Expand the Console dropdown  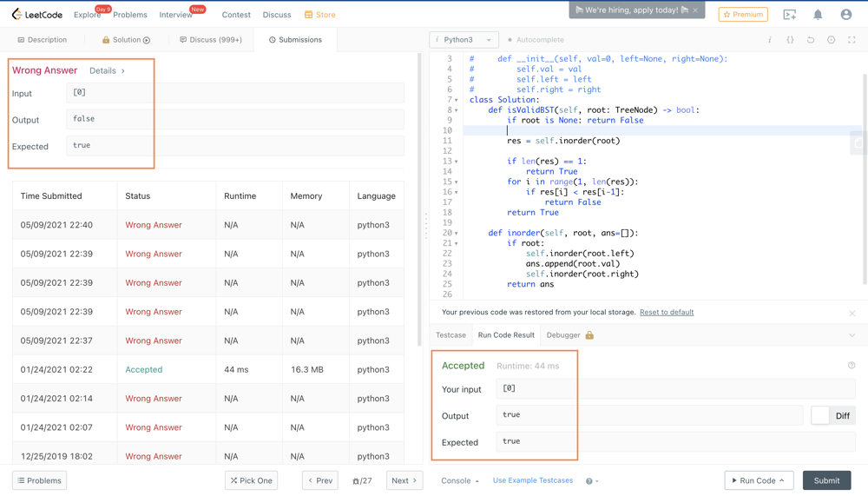click(459, 480)
